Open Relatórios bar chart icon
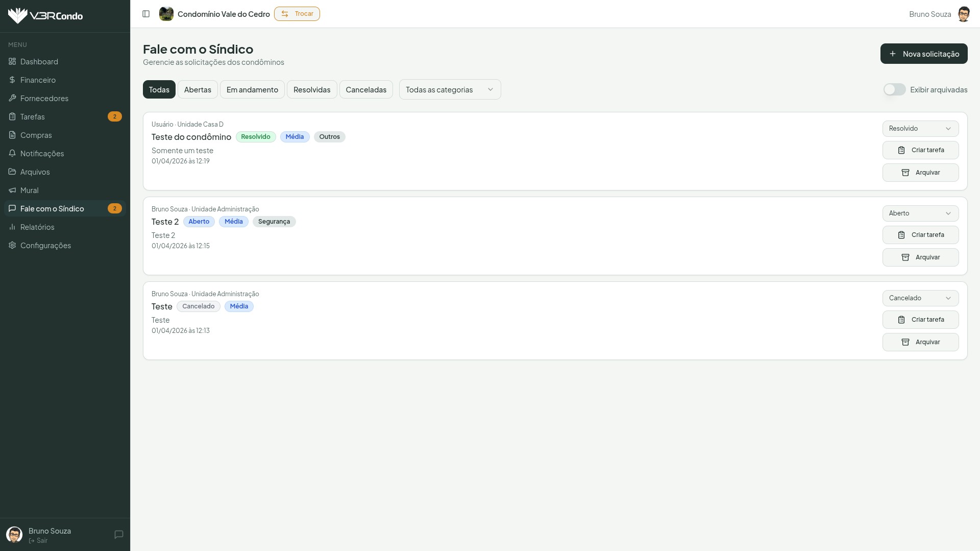 tap(12, 227)
